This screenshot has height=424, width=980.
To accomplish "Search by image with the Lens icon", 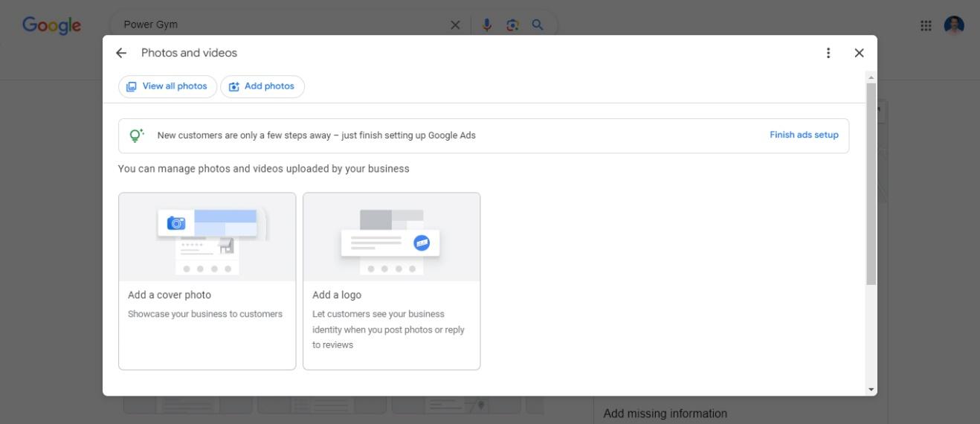I will point(512,25).
